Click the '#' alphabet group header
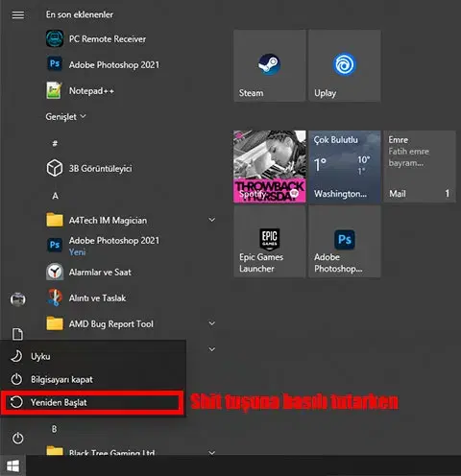The width and height of the screenshot is (461, 476). pyautogui.click(x=55, y=143)
